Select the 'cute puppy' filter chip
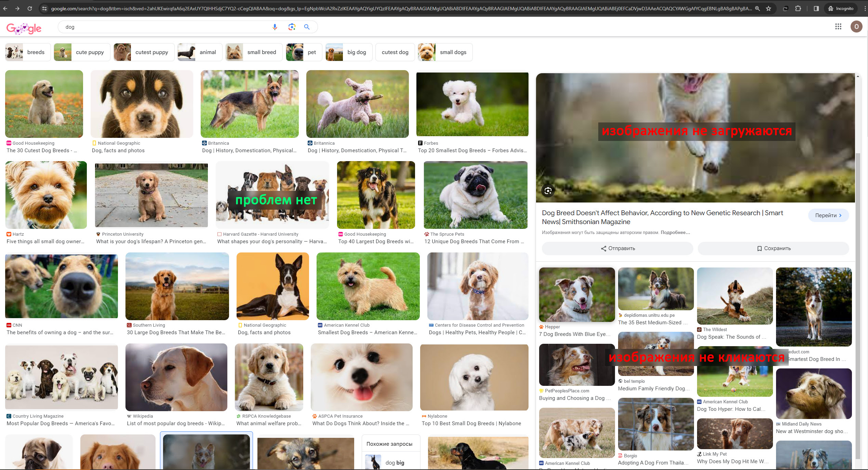This screenshot has height=470, width=868. (x=82, y=52)
